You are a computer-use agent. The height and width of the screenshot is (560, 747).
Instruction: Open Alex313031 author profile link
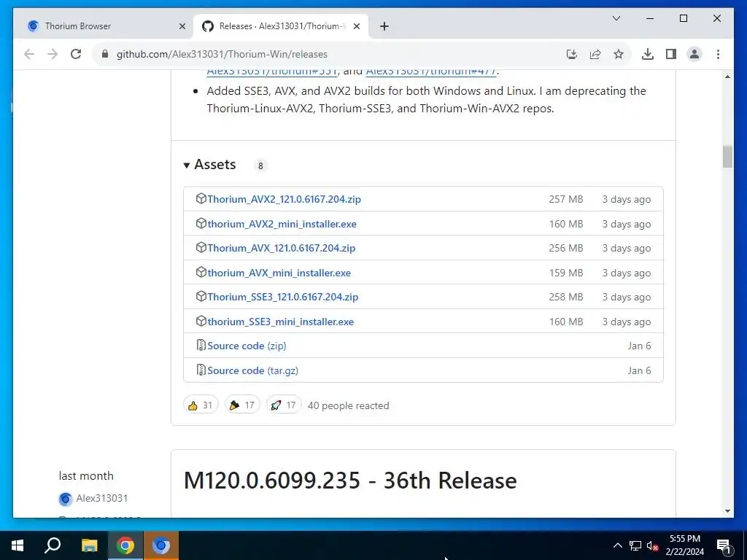(101, 498)
